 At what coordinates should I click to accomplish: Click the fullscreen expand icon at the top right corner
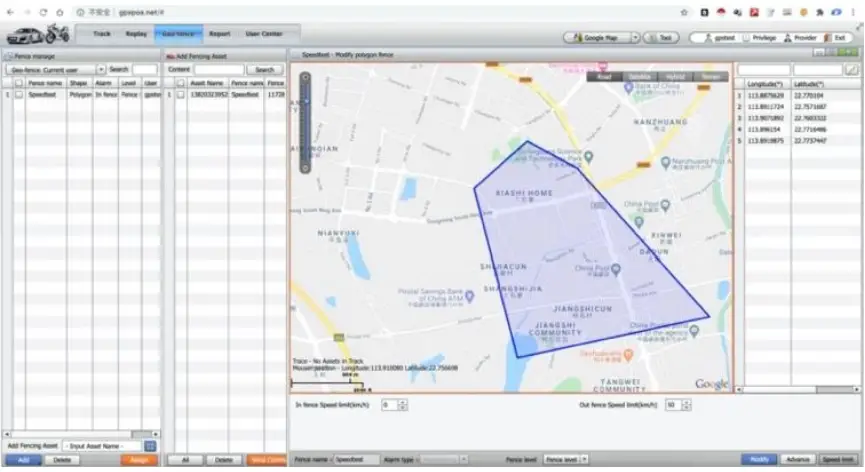[859, 27]
